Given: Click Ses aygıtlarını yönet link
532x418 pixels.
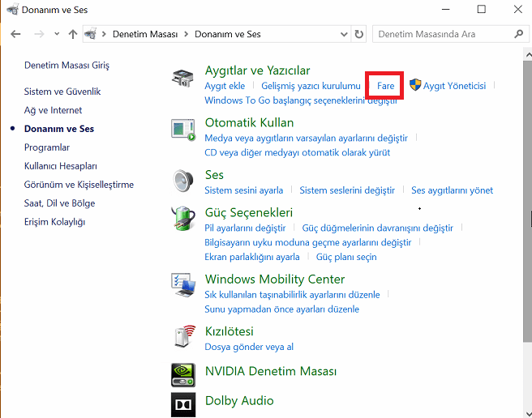Looking at the screenshot, I should tap(452, 190).
